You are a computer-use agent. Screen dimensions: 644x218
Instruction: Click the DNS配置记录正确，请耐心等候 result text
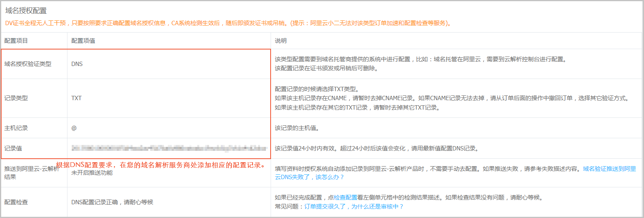pos(112,202)
